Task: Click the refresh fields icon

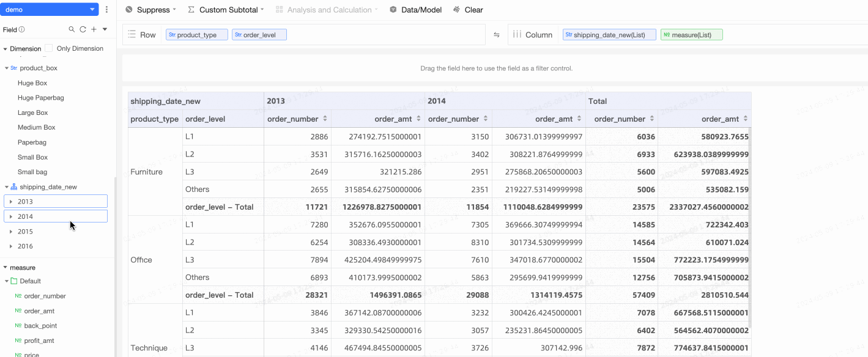Action: pos(83,29)
